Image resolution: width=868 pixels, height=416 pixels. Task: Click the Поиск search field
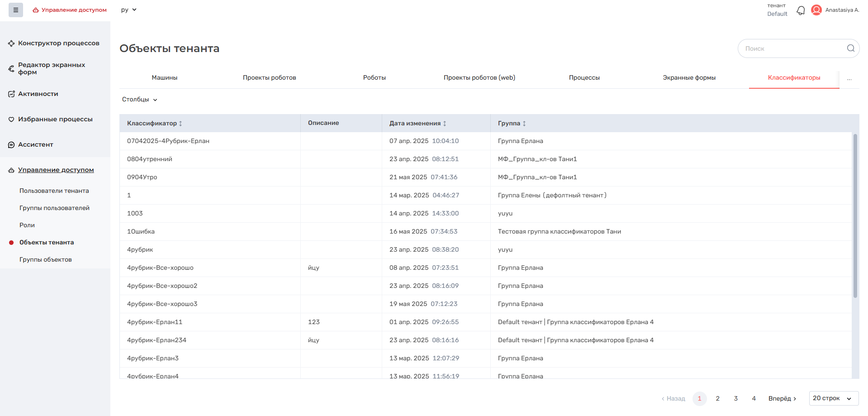(x=792, y=48)
